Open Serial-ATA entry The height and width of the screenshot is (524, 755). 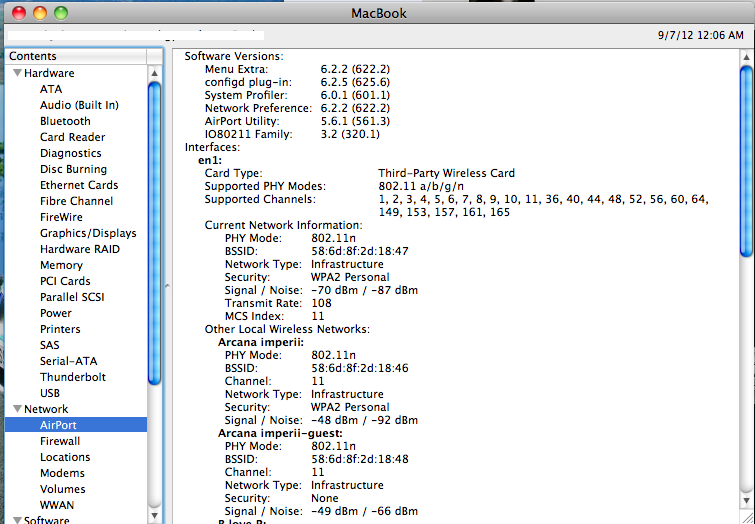coord(68,361)
